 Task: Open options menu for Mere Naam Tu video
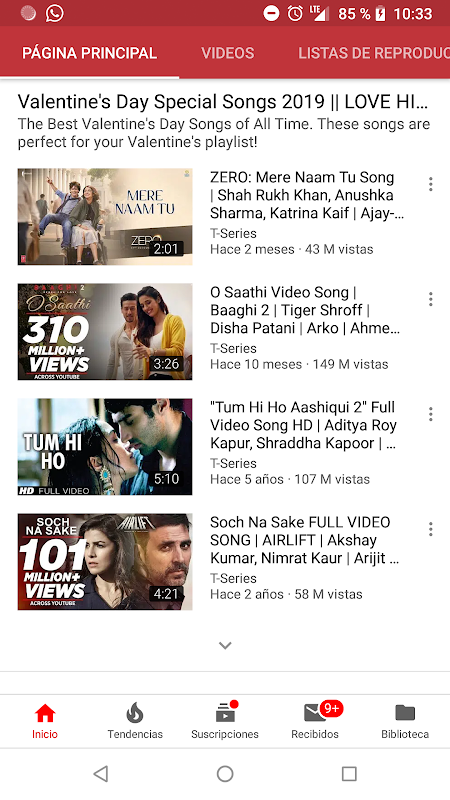431,184
